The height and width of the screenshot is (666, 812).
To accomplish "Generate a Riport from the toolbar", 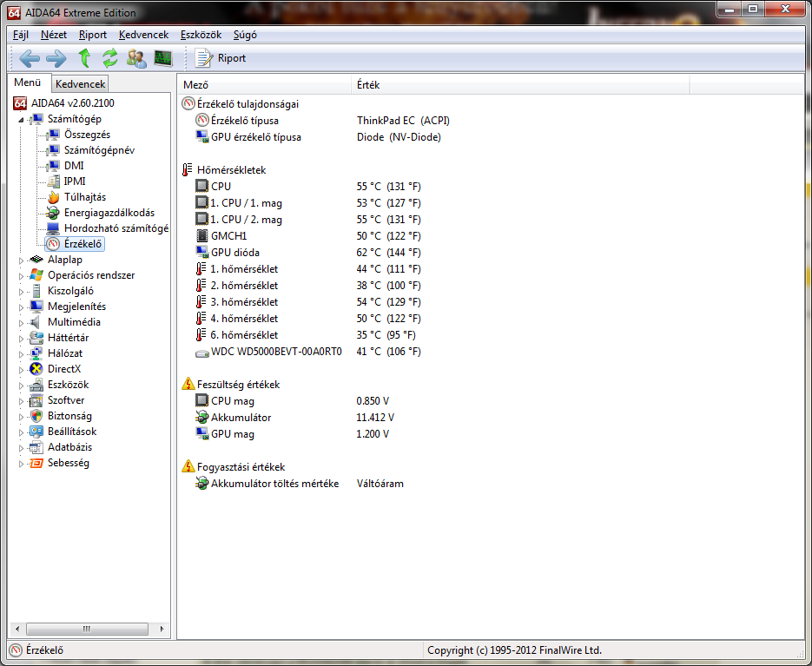I will click(x=220, y=58).
